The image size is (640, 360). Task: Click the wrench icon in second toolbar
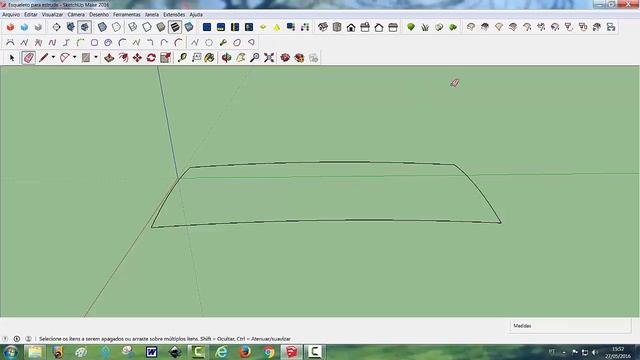pyautogui.click(x=223, y=42)
